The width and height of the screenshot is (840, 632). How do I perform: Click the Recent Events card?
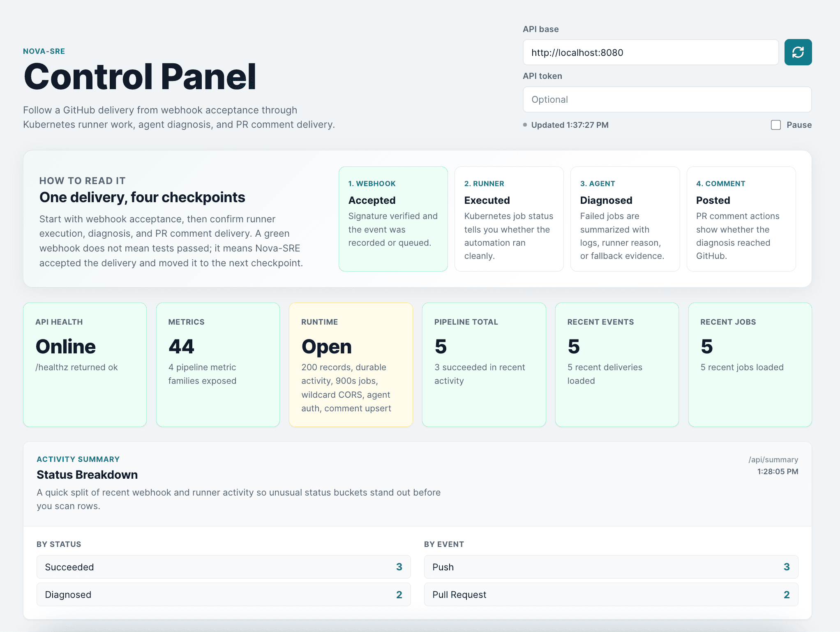click(617, 364)
